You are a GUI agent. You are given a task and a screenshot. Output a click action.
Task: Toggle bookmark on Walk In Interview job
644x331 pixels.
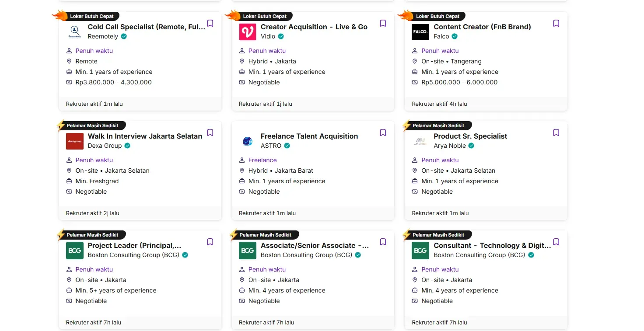[x=210, y=133]
